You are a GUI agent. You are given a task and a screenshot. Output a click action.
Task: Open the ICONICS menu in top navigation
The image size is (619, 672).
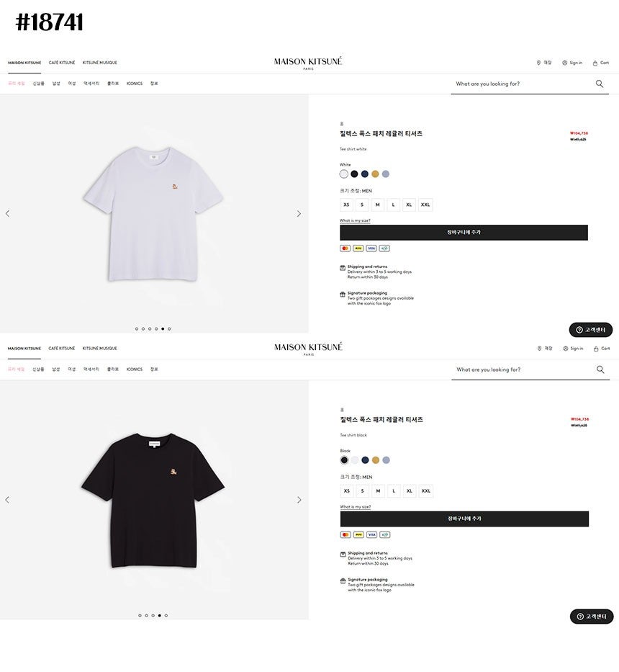135,84
